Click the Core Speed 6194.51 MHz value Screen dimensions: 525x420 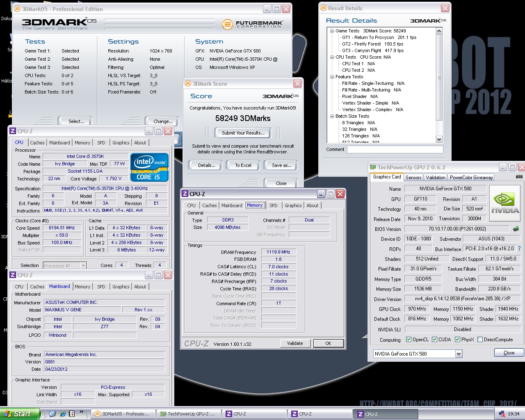coord(62,228)
